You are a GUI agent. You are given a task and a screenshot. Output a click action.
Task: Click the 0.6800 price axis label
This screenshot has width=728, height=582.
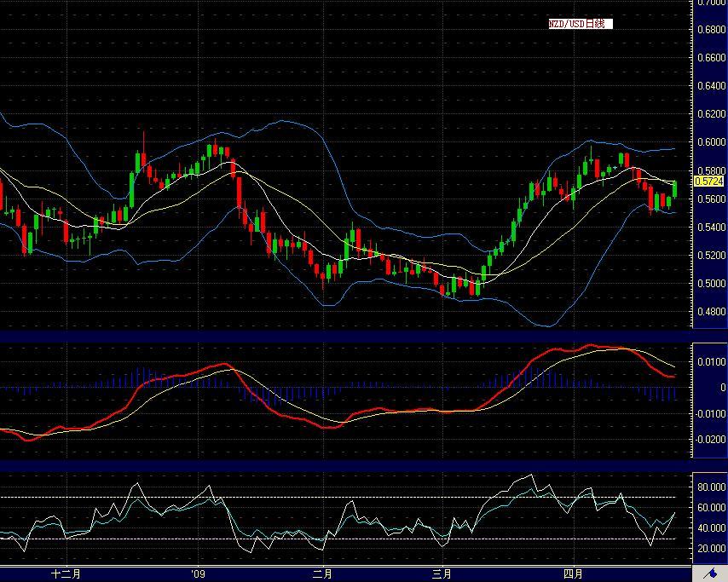(711, 29)
